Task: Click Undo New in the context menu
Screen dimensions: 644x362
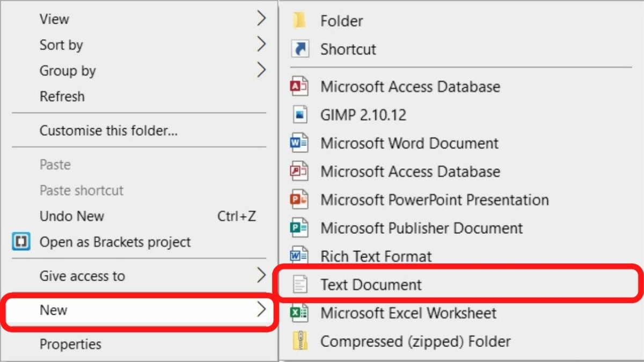Action: (72, 216)
